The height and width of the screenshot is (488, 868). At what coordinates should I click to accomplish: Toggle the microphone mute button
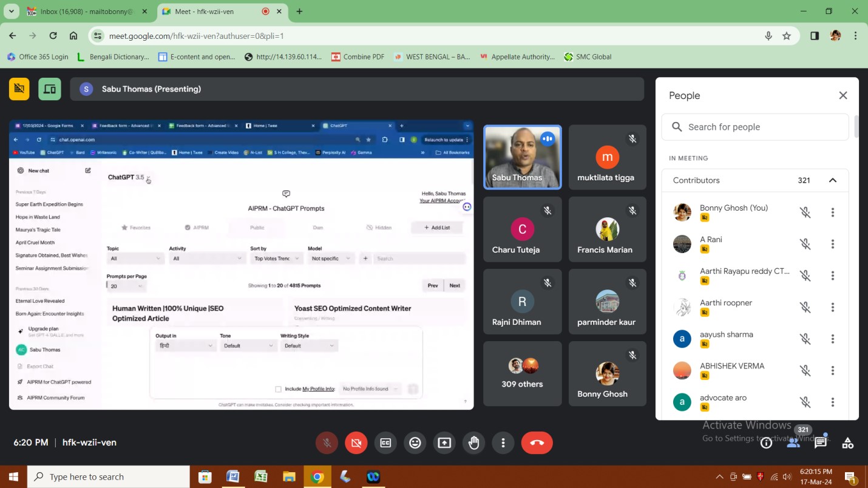[327, 443]
